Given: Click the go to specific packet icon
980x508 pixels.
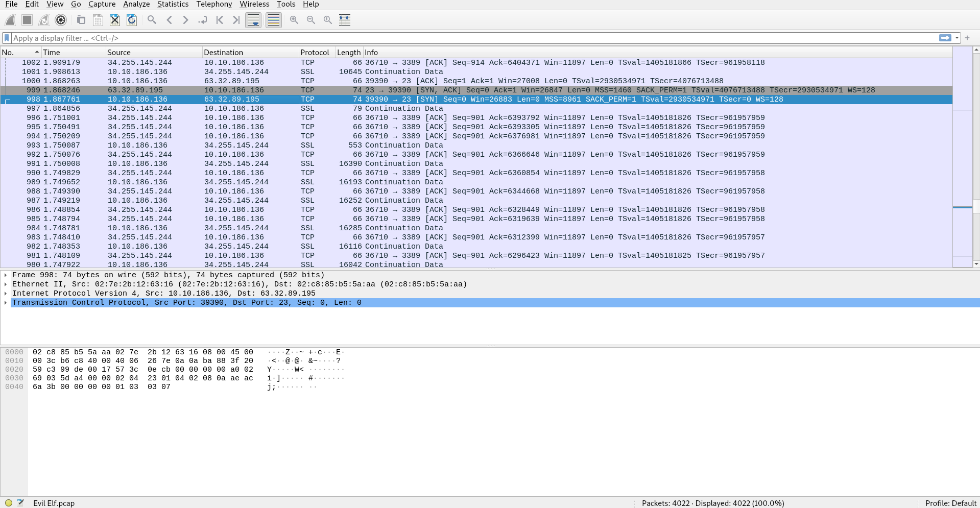Looking at the screenshot, I should point(203,20).
